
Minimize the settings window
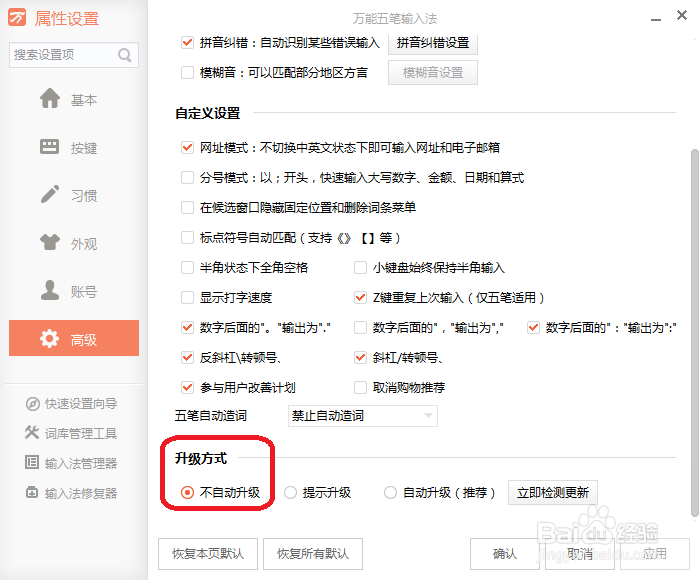[655, 19]
